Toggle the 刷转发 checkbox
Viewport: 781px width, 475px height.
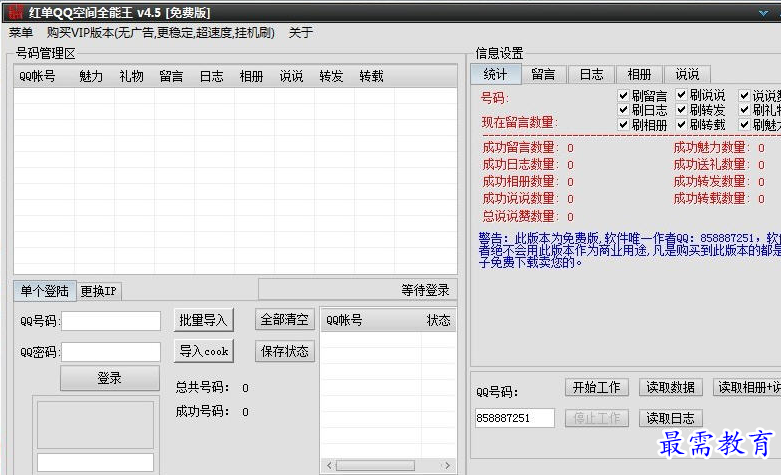point(681,109)
